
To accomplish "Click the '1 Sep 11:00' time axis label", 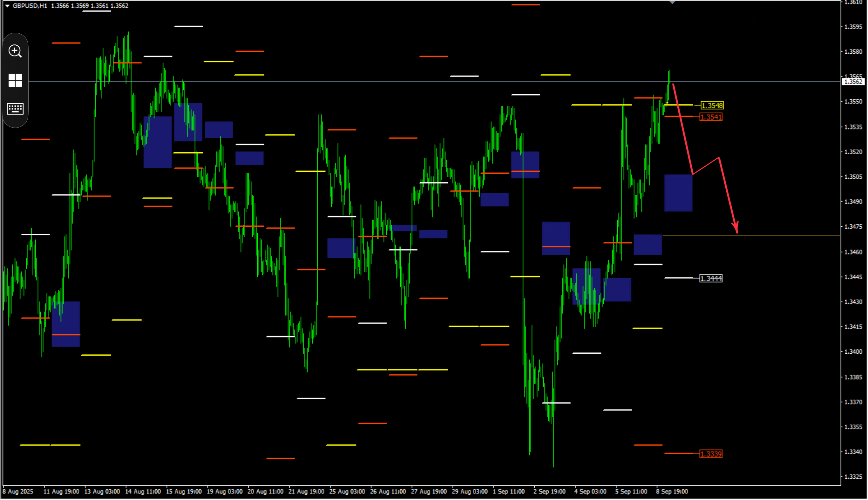I will coord(509,491).
